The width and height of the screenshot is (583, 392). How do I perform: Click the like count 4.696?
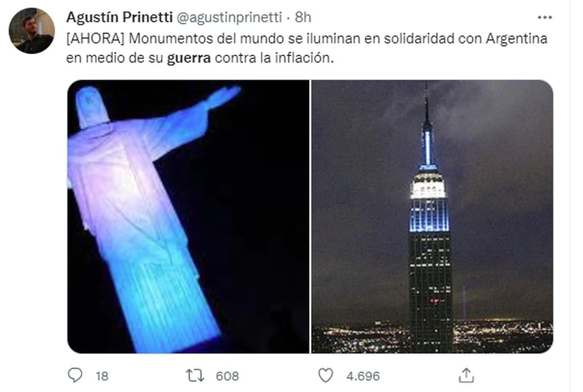tap(363, 376)
